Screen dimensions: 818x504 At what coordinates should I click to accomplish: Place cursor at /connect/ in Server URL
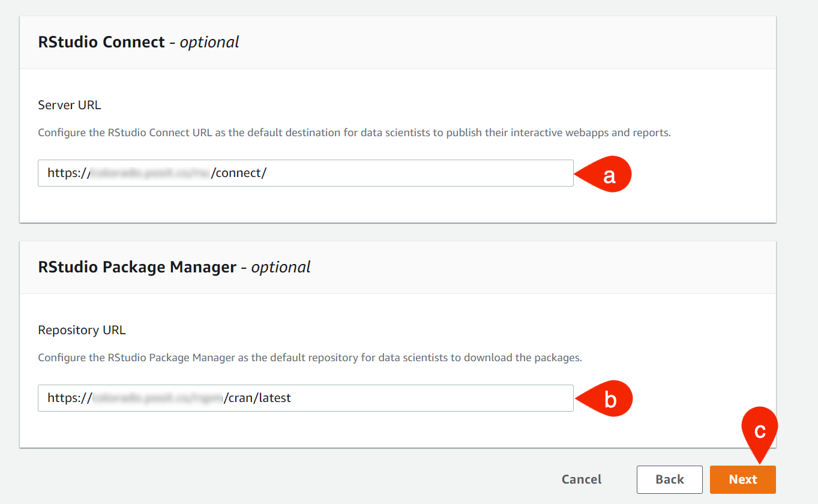[x=239, y=173]
